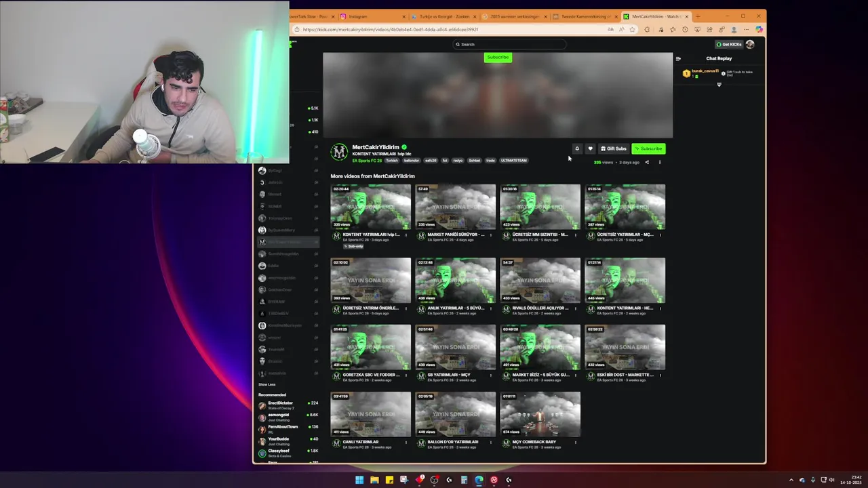Click burak_cavus11 in Chat Replay
Viewport: 868px width, 488px height.
coord(705,70)
